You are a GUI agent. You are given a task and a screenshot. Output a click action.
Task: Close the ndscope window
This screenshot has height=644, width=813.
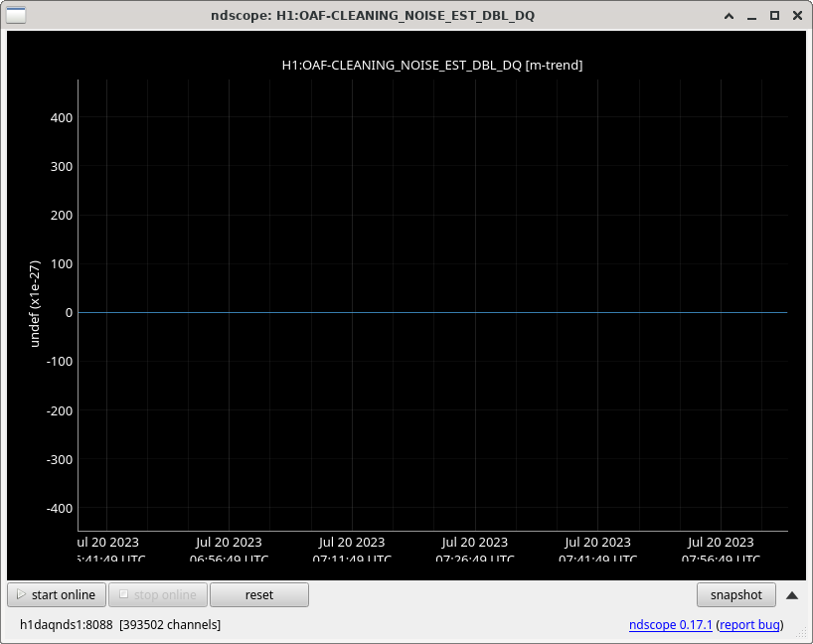coord(796,15)
